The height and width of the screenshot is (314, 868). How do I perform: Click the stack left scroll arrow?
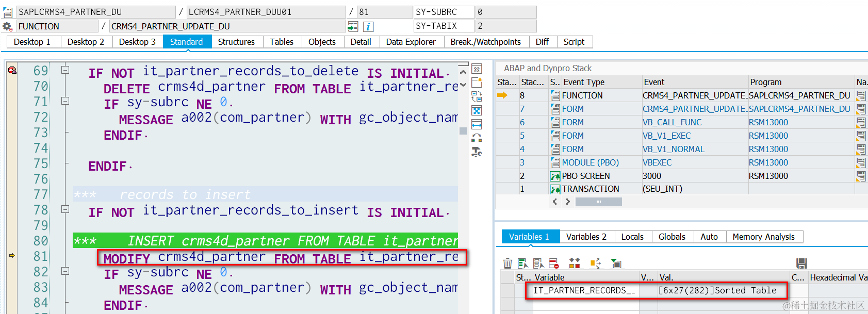pos(555,202)
